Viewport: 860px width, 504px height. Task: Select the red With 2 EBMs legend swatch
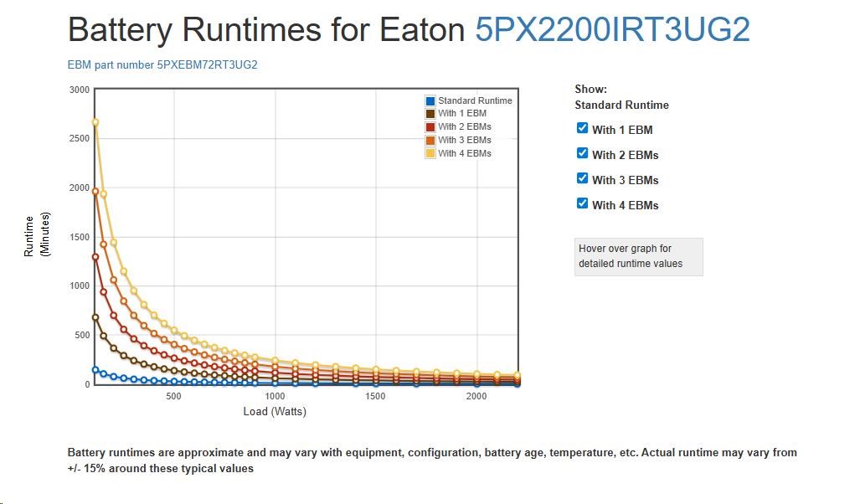tap(430, 127)
